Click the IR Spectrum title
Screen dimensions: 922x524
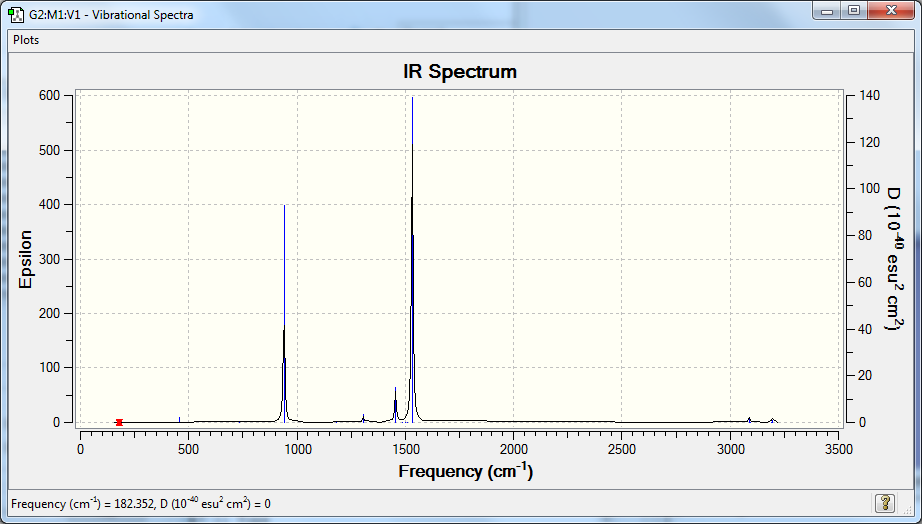[x=460, y=72]
